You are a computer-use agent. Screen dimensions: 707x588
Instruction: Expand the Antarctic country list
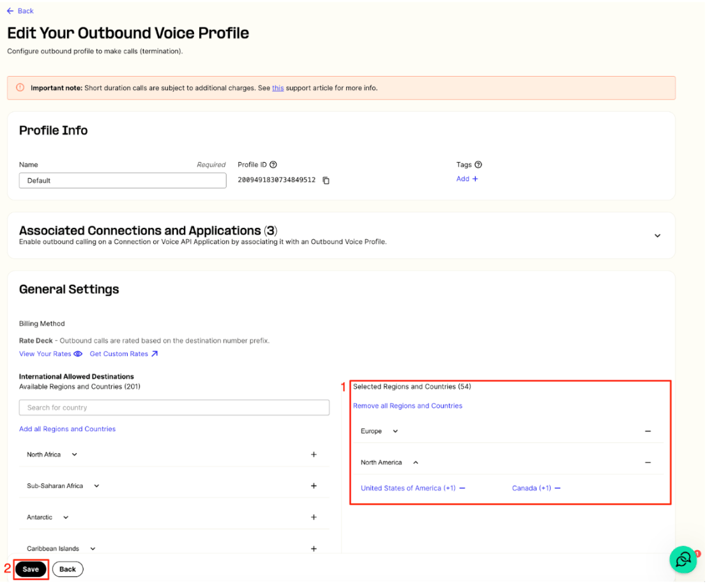pos(66,518)
